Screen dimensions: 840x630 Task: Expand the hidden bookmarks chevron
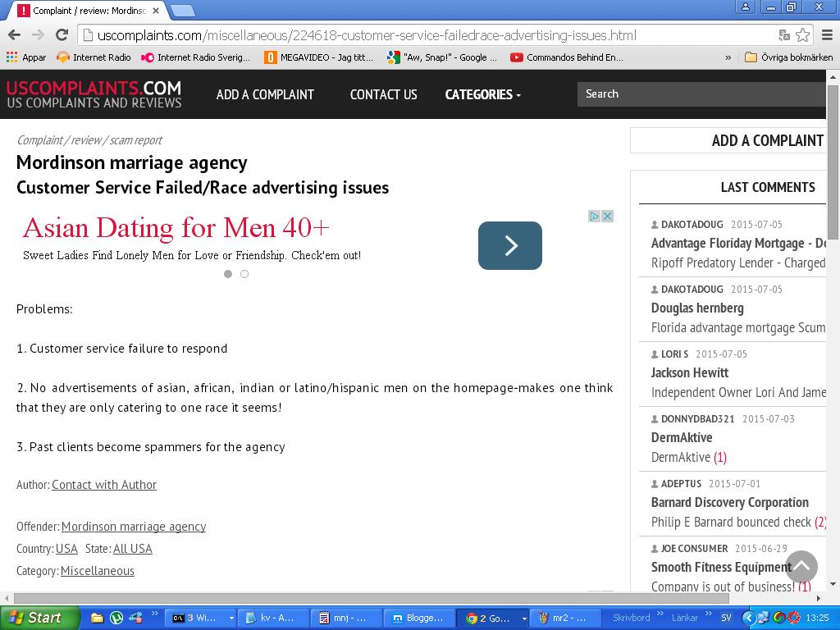coord(728,57)
